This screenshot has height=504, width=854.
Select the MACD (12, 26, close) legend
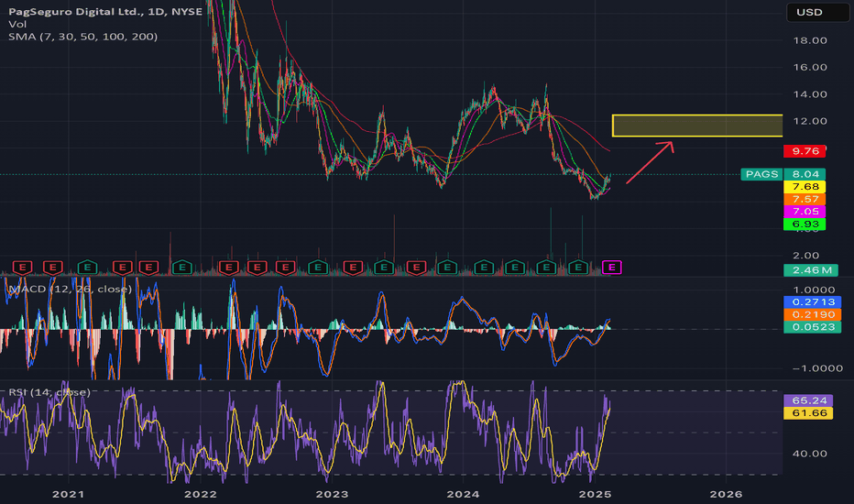coord(71,289)
